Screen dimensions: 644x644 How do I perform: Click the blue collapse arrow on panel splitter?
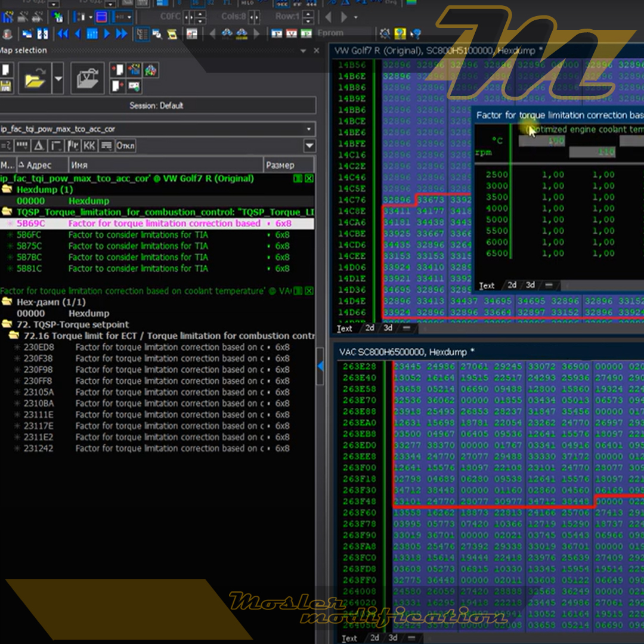coord(320,366)
